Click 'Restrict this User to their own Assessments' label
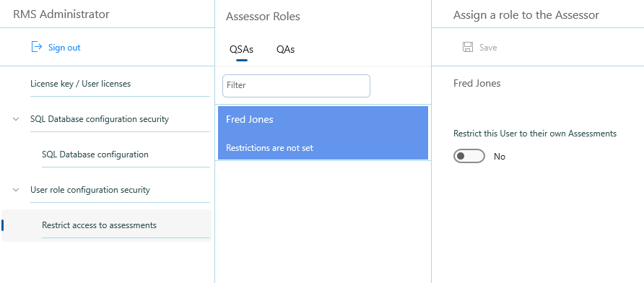 [535, 134]
